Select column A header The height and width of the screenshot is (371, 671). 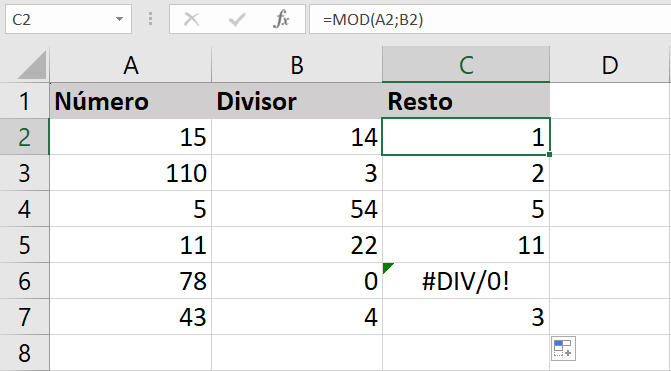131,65
